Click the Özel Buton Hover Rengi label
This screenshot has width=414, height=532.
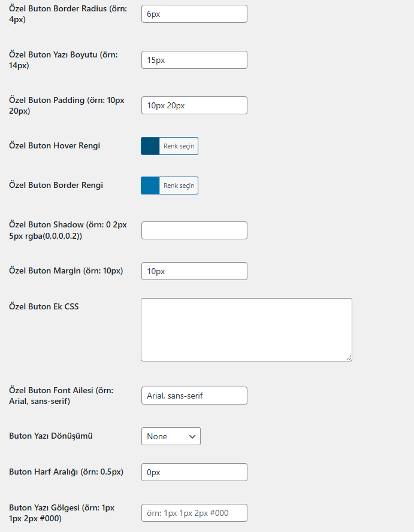tap(55, 145)
